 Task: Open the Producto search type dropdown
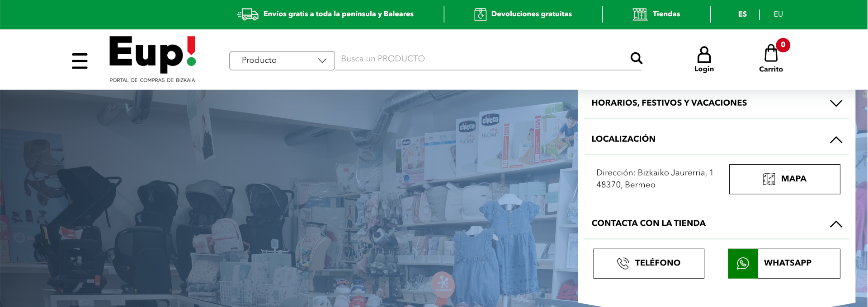point(282,60)
